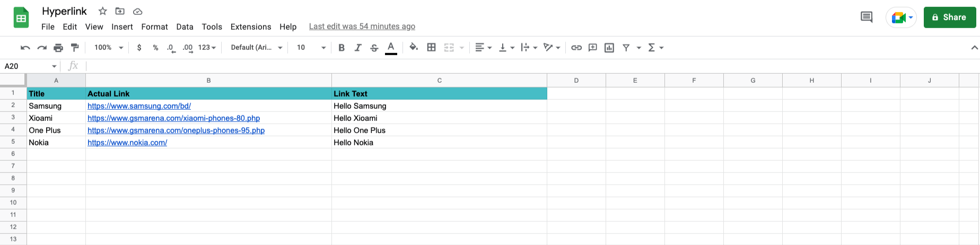Increase decimal places icon

coord(188,48)
